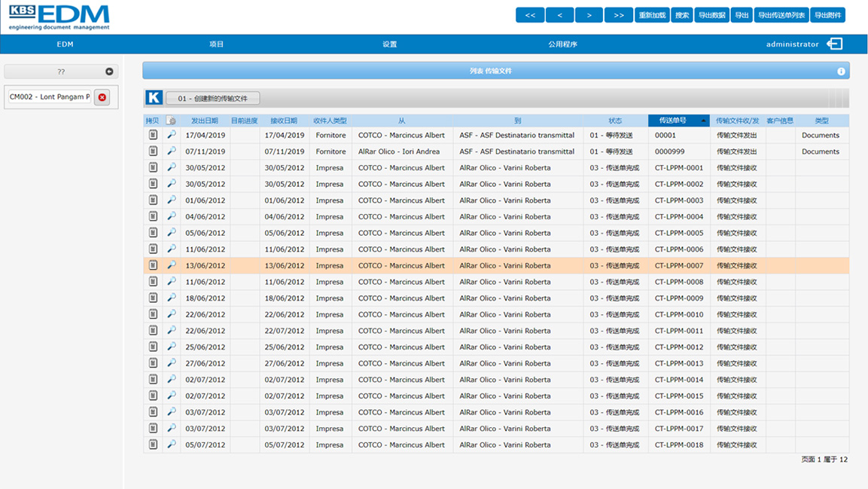Jump to first page with << icon

529,14
